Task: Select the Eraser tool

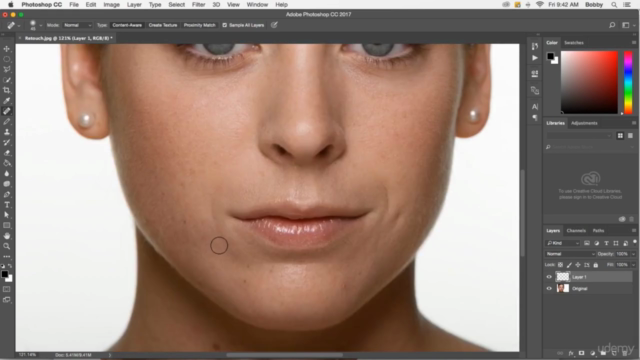Action: tap(7, 153)
